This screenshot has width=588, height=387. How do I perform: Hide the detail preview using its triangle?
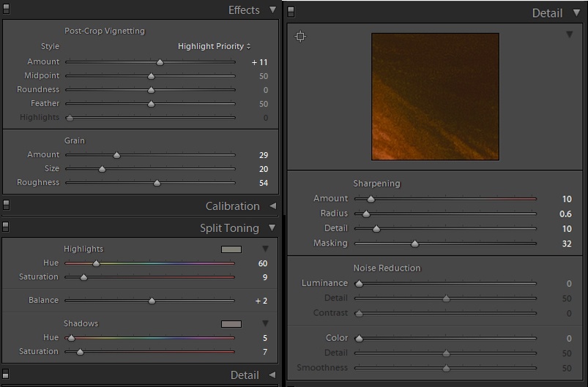569,34
